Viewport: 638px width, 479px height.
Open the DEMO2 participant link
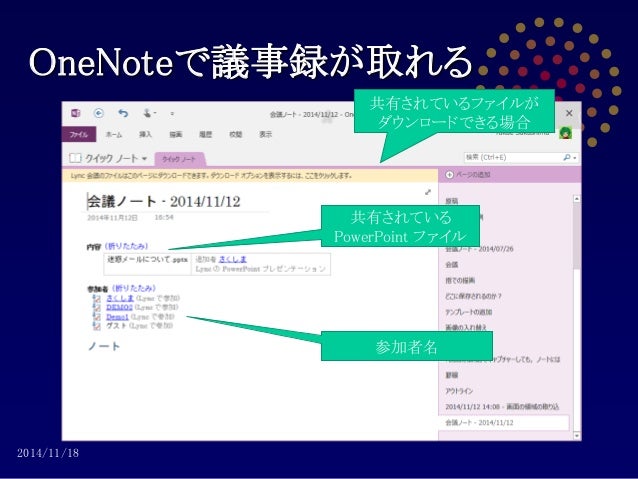[x=119, y=307]
